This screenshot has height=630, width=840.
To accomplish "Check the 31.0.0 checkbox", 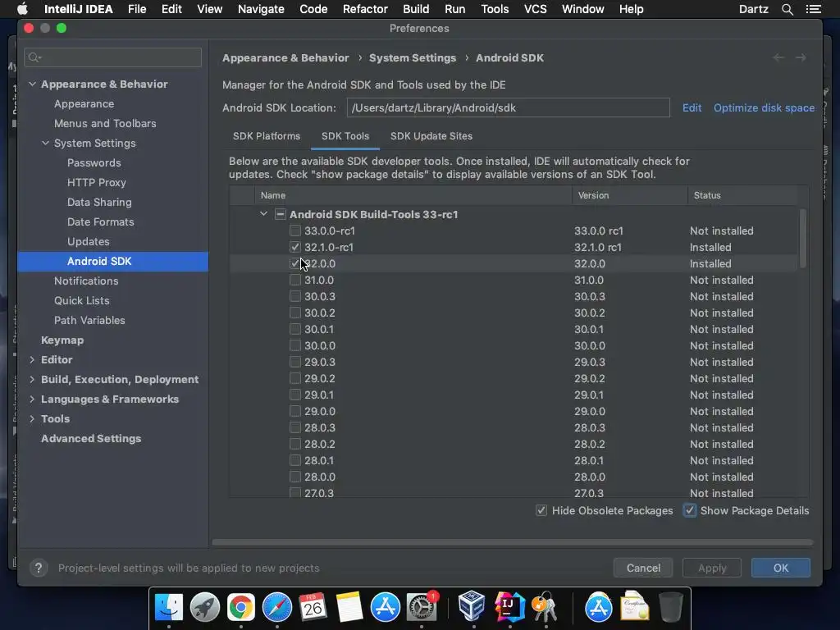I will coord(295,280).
